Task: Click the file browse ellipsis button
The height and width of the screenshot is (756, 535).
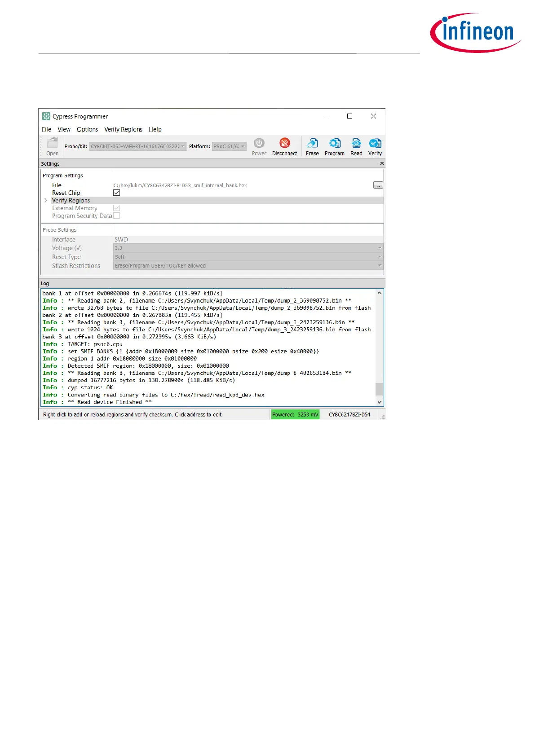Action: pyautogui.click(x=378, y=185)
